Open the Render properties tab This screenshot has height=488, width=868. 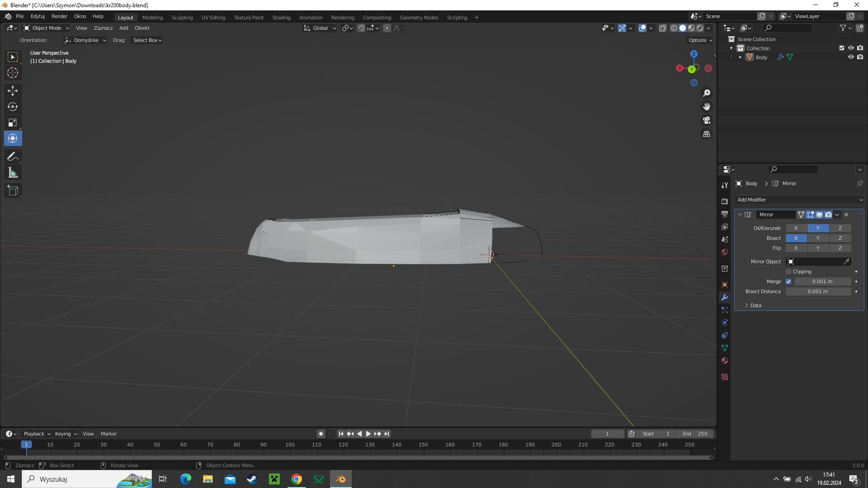(725, 201)
